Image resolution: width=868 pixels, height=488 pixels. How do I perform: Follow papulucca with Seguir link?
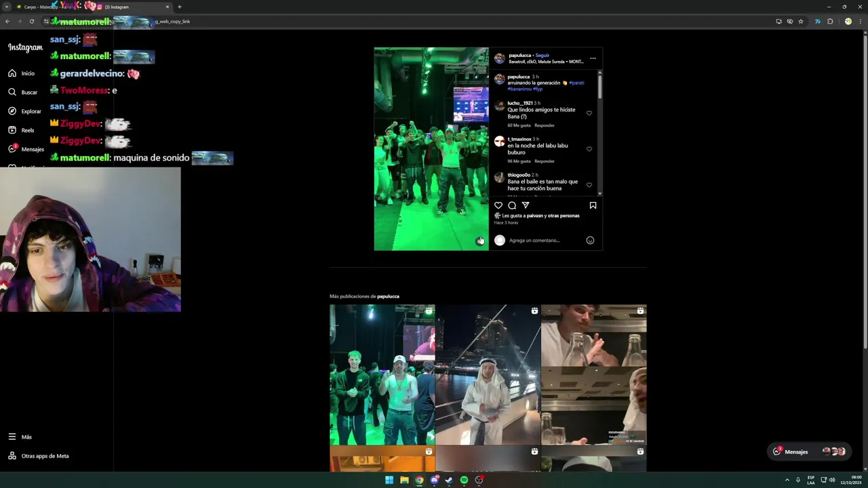(x=542, y=56)
